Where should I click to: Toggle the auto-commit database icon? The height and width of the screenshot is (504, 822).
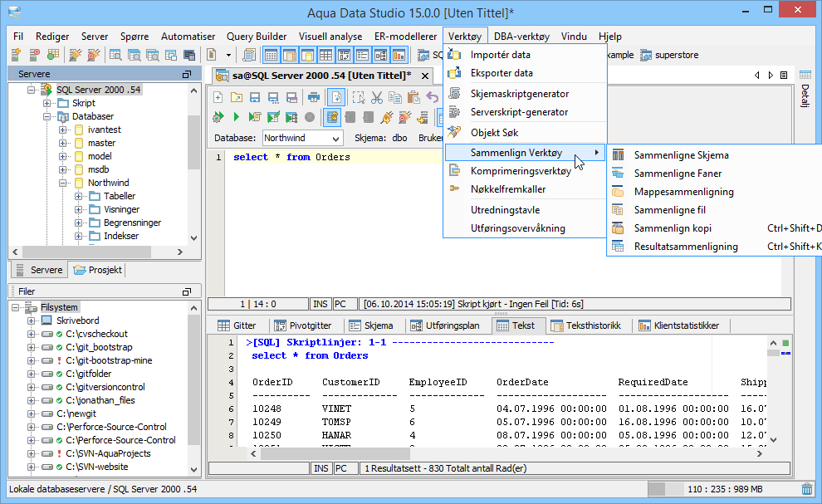(x=332, y=117)
